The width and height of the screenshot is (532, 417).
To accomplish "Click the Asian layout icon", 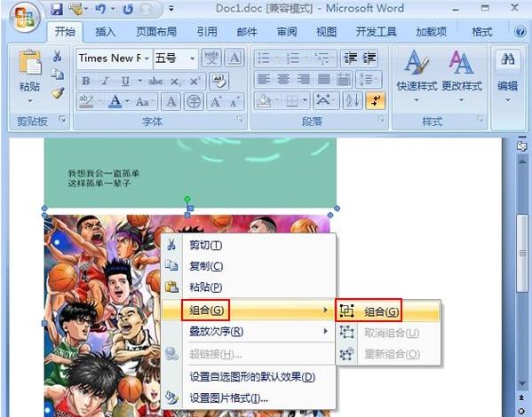I will pos(325,101).
